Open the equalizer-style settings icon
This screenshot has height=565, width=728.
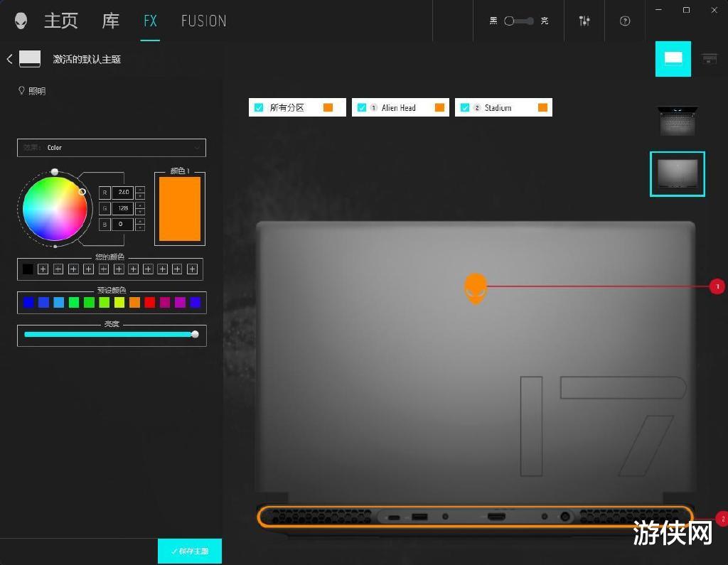pos(584,21)
